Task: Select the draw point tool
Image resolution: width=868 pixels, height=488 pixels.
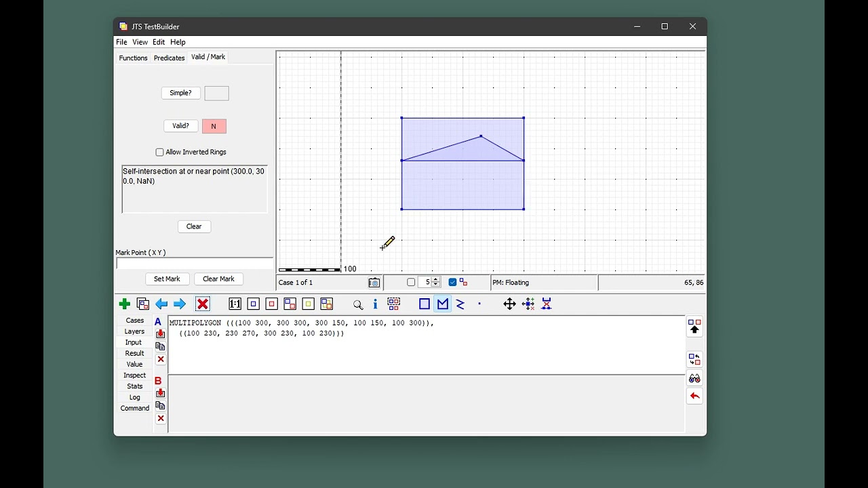Action: coord(479,304)
